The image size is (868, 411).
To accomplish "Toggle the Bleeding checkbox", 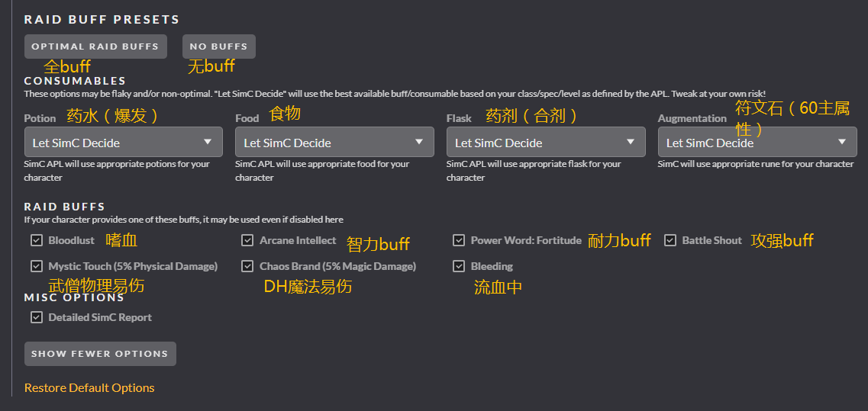I will (x=459, y=266).
